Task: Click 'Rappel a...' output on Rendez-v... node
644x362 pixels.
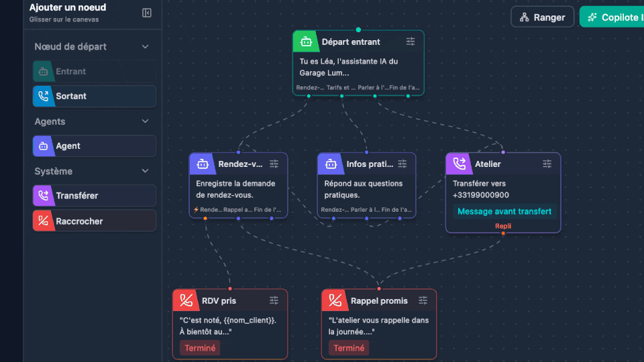Action: (237, 210)
